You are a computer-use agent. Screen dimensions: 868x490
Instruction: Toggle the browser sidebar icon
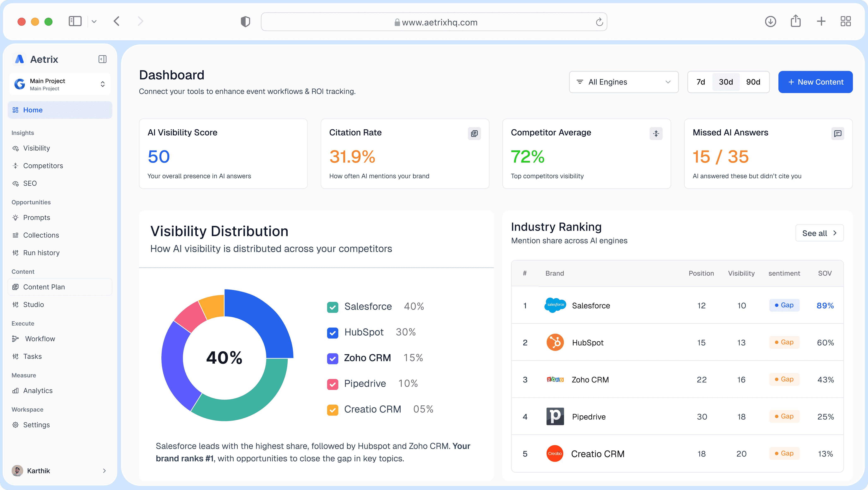point(75,21)
